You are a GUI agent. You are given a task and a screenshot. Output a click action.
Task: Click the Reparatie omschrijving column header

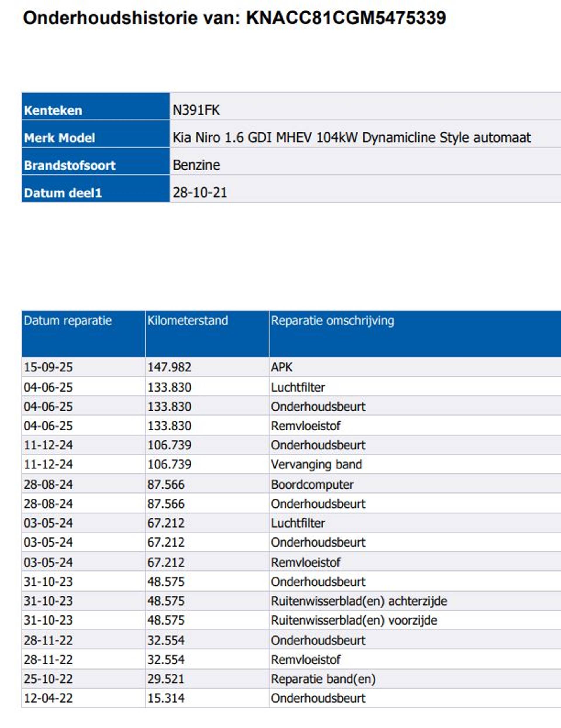point(332,320)
